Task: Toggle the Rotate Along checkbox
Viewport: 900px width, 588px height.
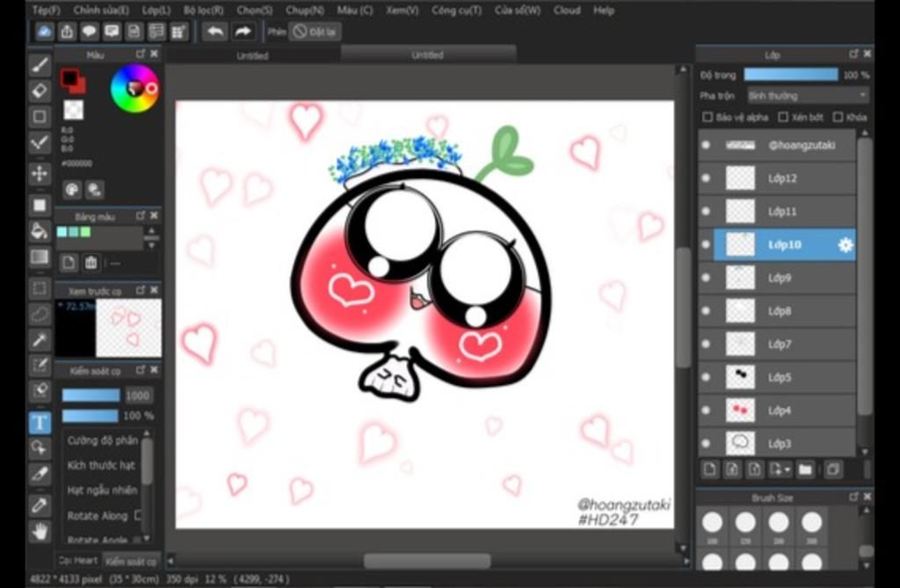Action: [x=138, y=515]
